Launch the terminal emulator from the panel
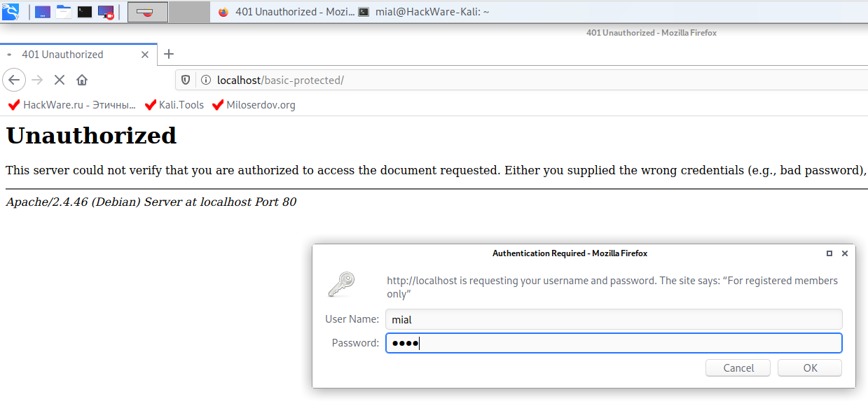This screenshot has height=406, width=868. coord(85,12)
